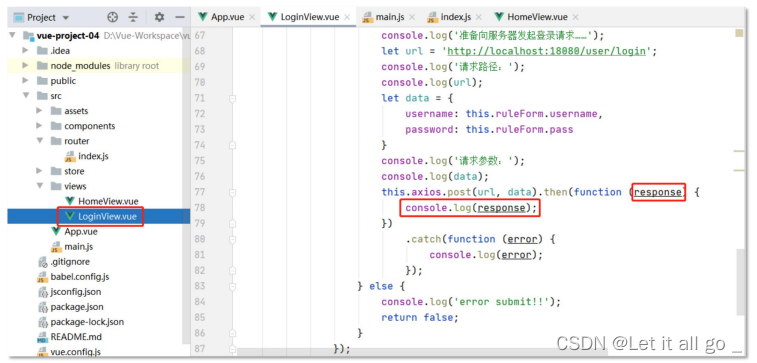Screen dimensions: 757x363
Task: Expand the store folder arrow
Action: (40, 171)
